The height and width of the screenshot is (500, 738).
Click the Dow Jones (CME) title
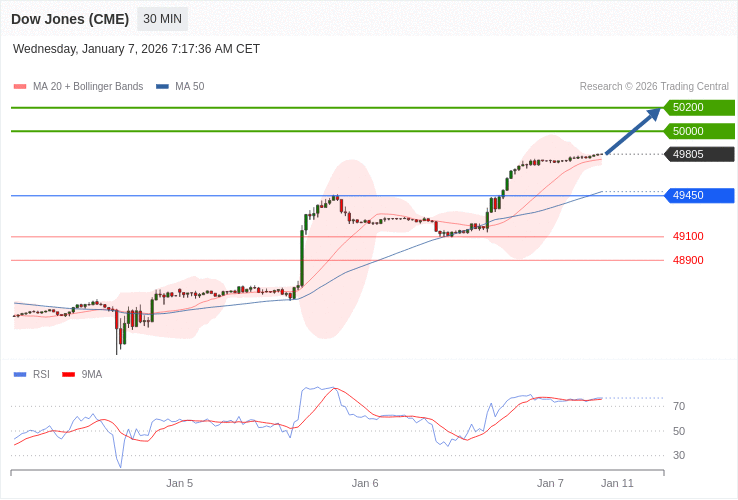click(x=70, y=19)
